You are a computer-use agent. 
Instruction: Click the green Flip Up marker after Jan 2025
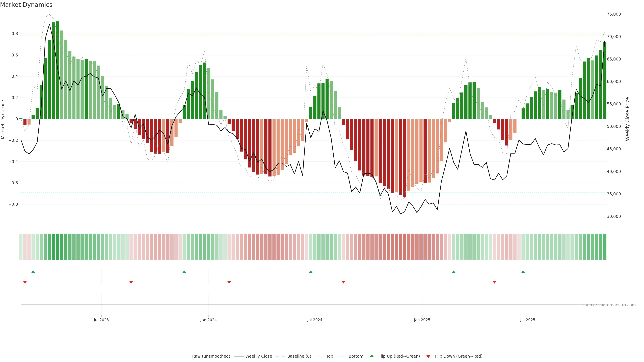point(453,272)
